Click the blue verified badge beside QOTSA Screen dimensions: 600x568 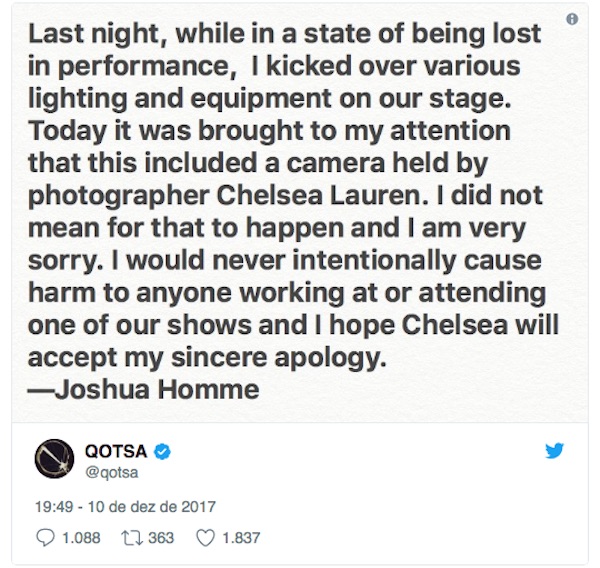[x=162, y=452]
